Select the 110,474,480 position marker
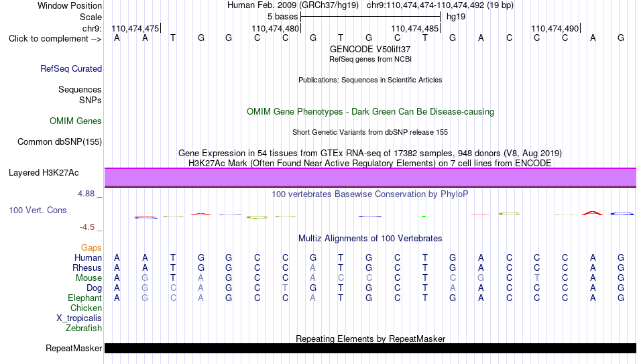 [276, 28]
